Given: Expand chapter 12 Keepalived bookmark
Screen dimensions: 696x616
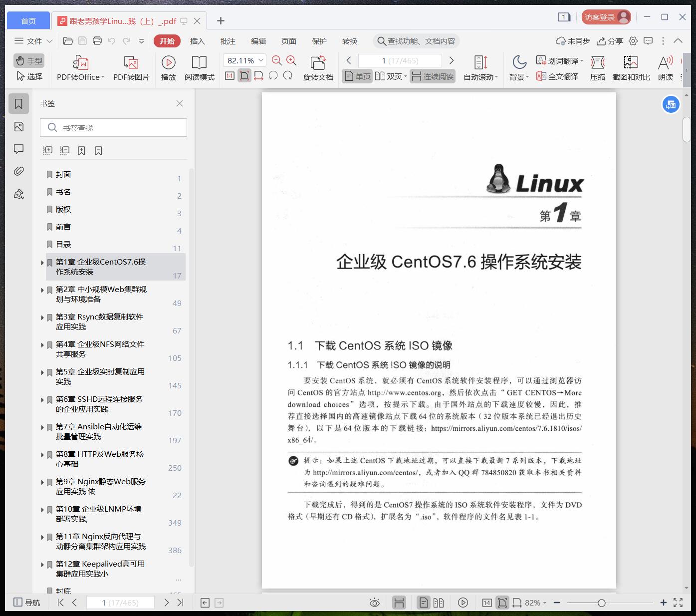Looking at the screenshot, I should [42, 565].
